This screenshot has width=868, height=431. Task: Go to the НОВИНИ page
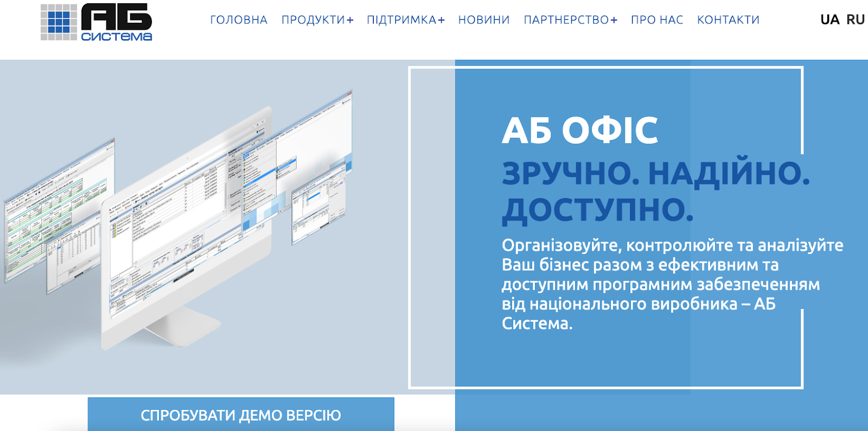(x=484, y=20)
